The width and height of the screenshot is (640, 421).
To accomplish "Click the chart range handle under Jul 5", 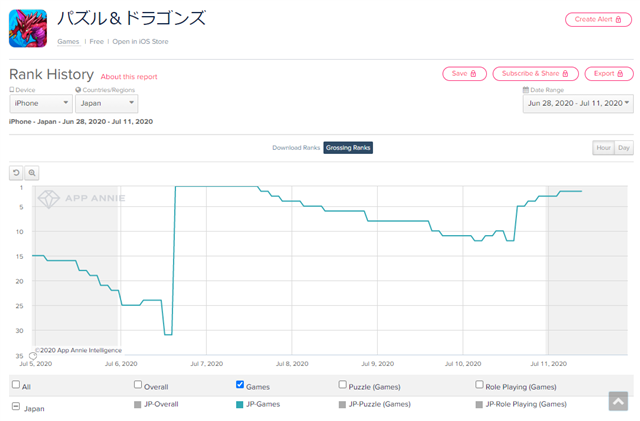I will (33, 356).
